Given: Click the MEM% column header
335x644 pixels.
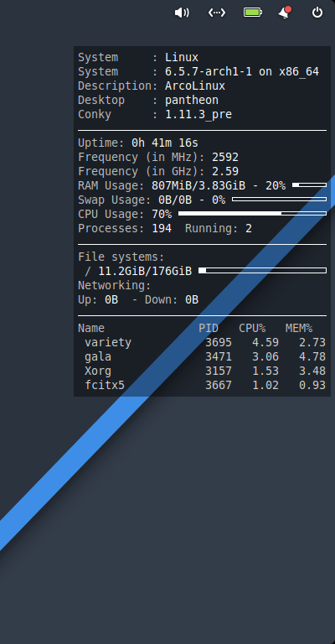Looking at the screenshot, I should [x=299, y=328].
